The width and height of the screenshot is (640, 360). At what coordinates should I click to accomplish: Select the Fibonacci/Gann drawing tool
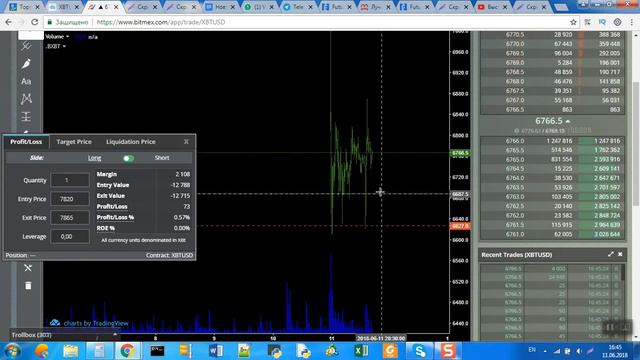pos(26,46)
